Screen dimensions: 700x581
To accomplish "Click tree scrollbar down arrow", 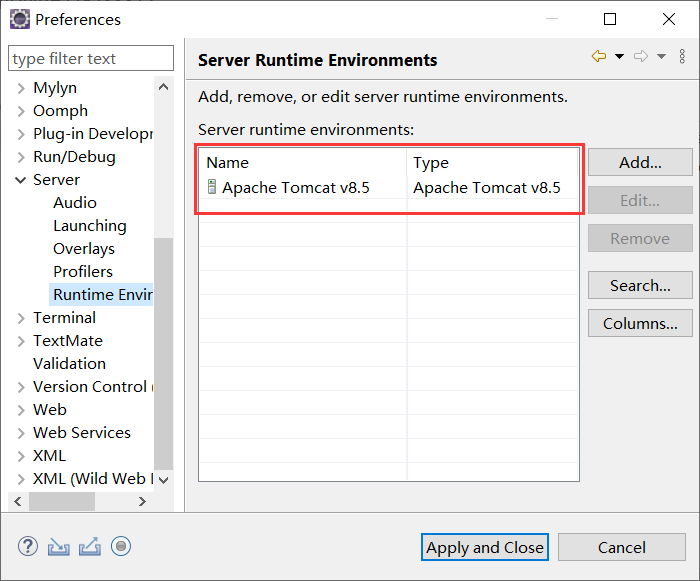I will pyautogui.click(x=163, y=481).
